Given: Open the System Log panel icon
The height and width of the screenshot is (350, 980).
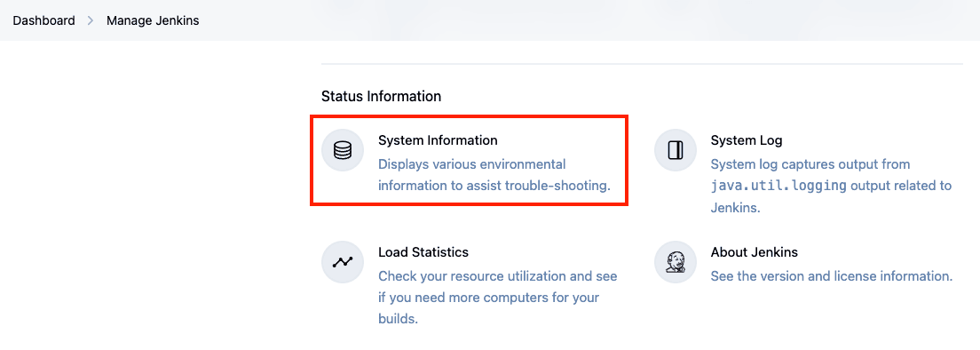Looking at the screenshot, I should coord(675,150).
